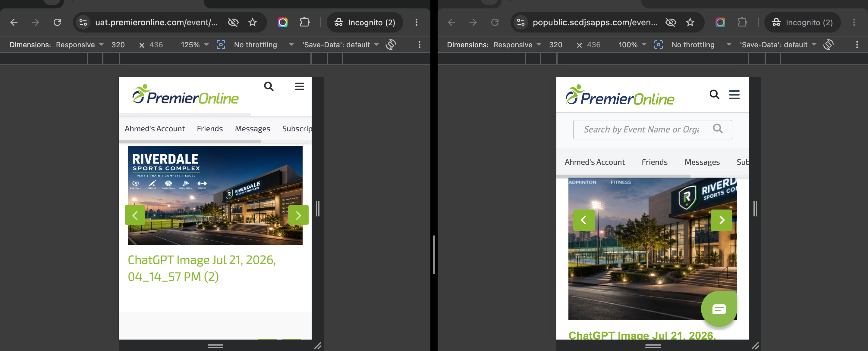868x351 pixels.
Task: Reload the page in left browser window
Action: pyautogui.click(x=57, y=22)
